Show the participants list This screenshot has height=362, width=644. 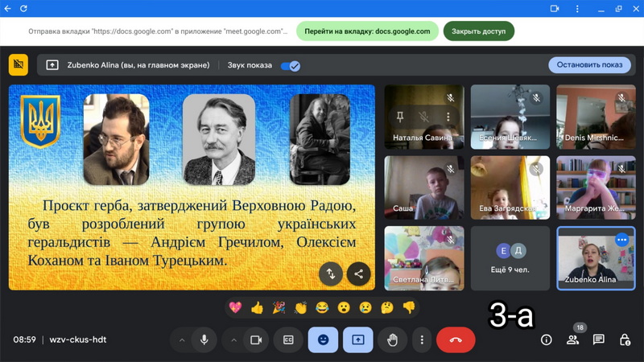click(x=572, y=340)
